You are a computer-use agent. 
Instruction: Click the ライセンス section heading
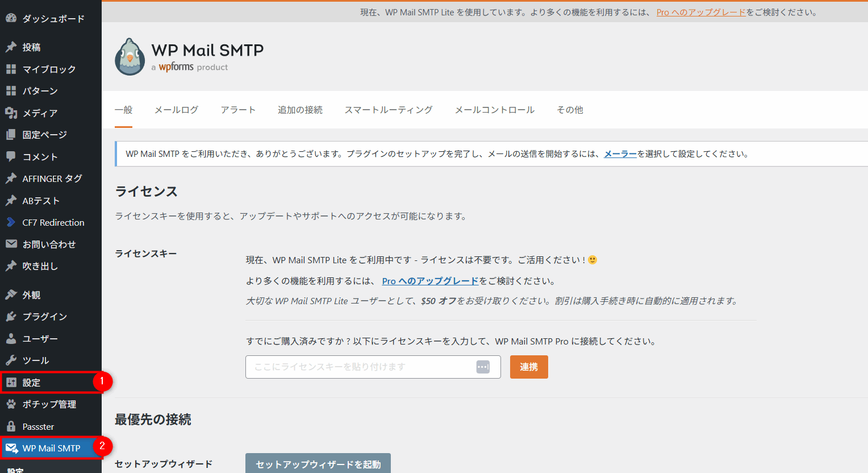click(147, 192)
